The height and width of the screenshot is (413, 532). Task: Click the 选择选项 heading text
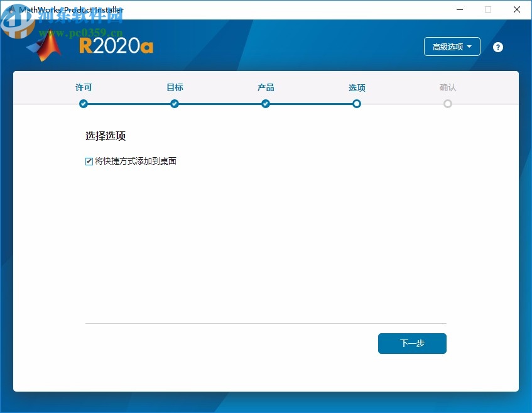(x=104, y=136)
